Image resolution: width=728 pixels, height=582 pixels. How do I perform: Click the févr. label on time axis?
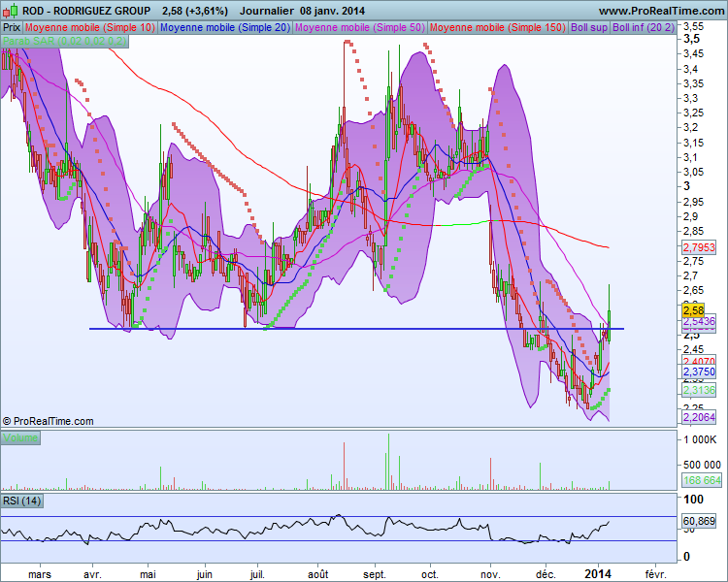pos(655,574)
